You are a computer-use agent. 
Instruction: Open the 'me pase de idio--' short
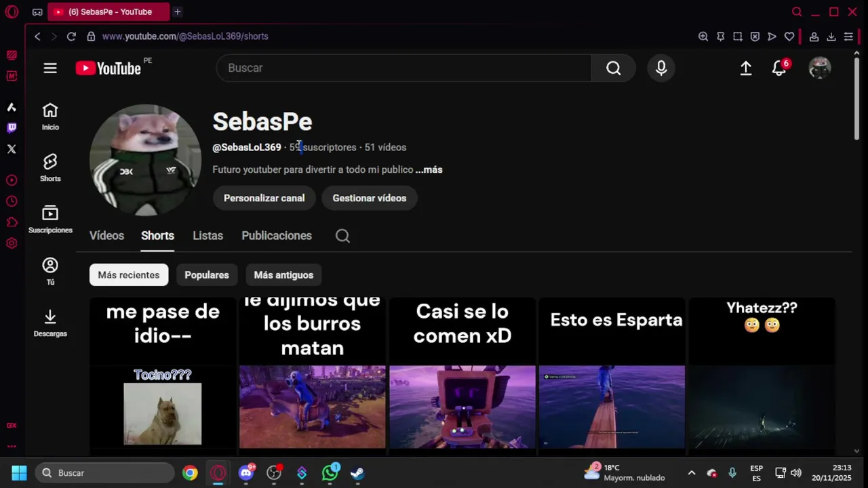tap(163, 376)
